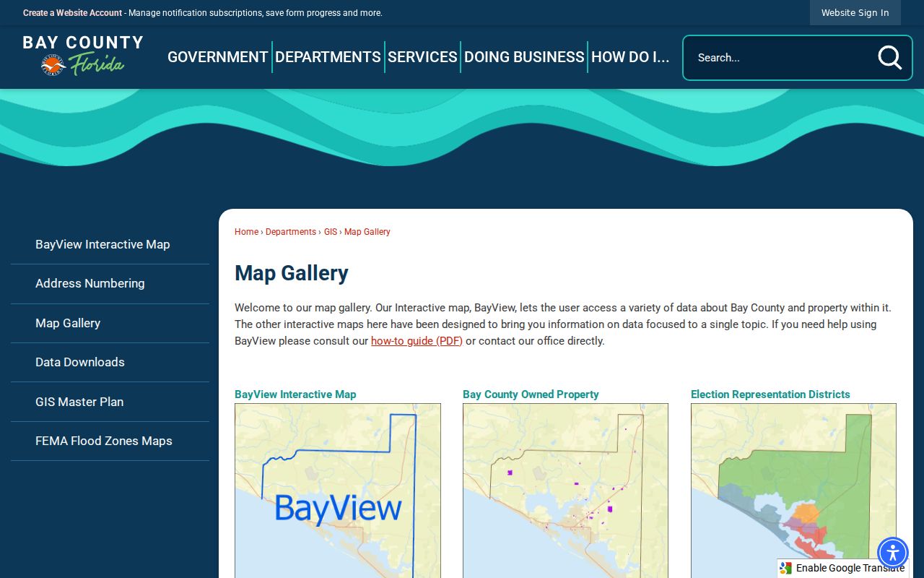Click the GIS breadcrumb link
The height and width of the screenshot is (578, 924).
(331, 232)
